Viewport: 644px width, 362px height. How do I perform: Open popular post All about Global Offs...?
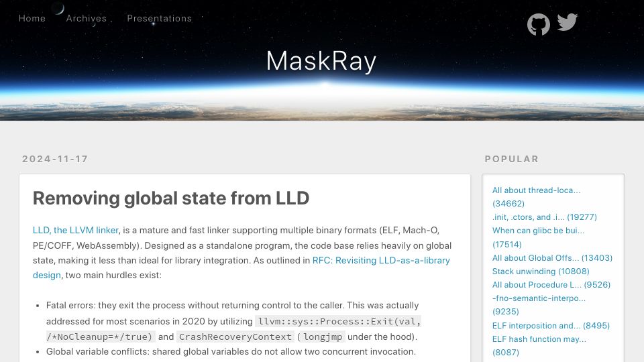[x=552, y=257]
